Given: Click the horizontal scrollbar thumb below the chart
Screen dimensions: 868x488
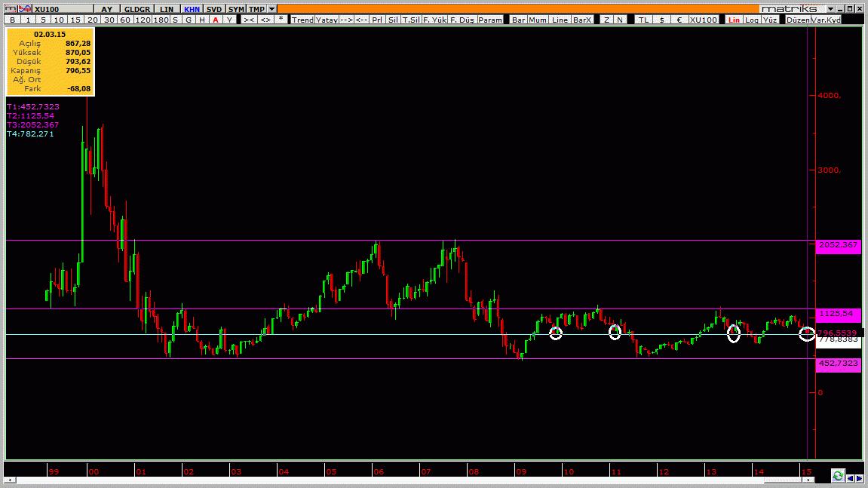Looking at the screenshot, I should tap(784, 480).
